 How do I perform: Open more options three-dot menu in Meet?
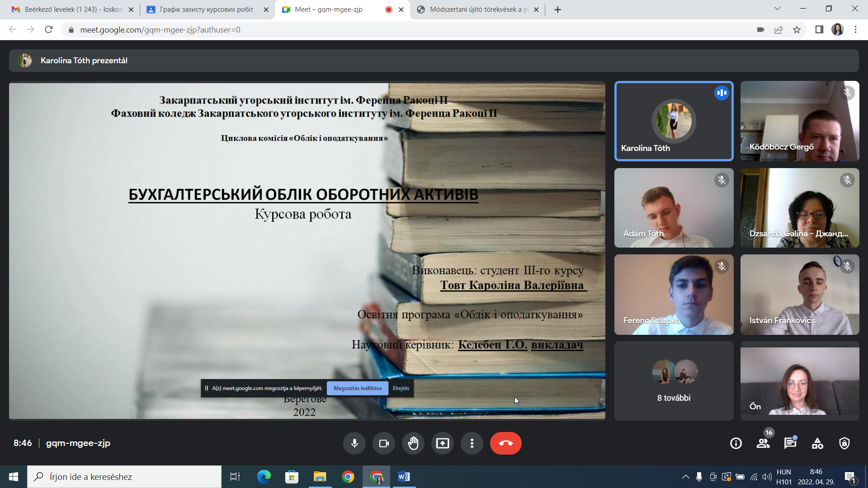tap(472, 443)
